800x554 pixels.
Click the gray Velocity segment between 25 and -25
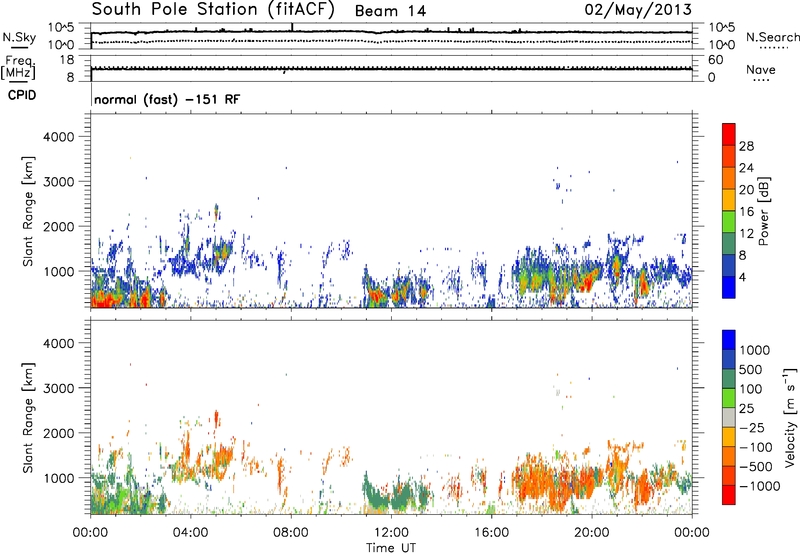[729, 417]
